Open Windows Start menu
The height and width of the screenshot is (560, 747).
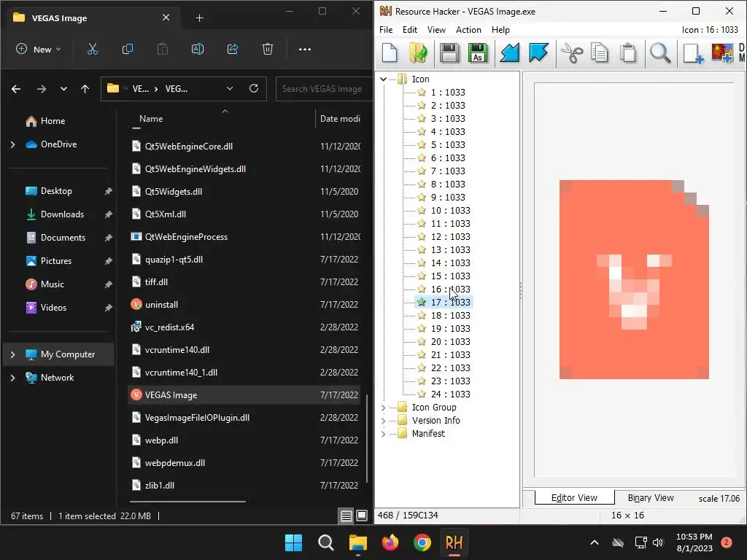pyautogui.click(x=293, y=542)
